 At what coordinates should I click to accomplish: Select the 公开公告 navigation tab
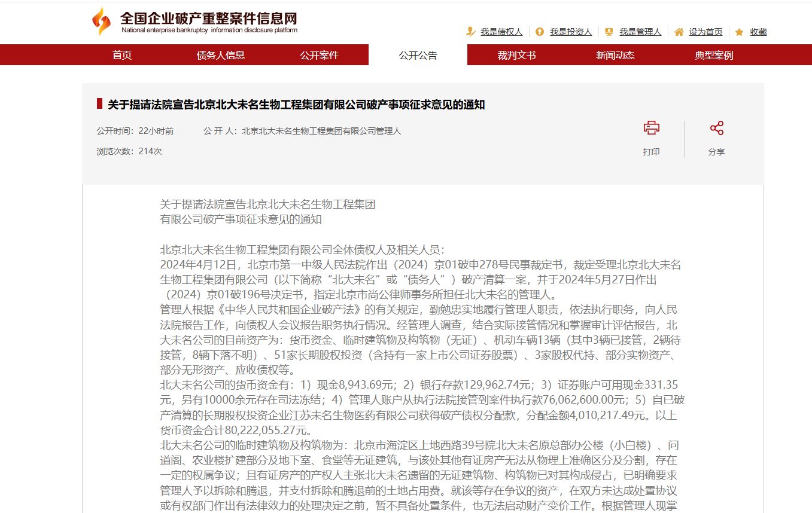[418, 55]
